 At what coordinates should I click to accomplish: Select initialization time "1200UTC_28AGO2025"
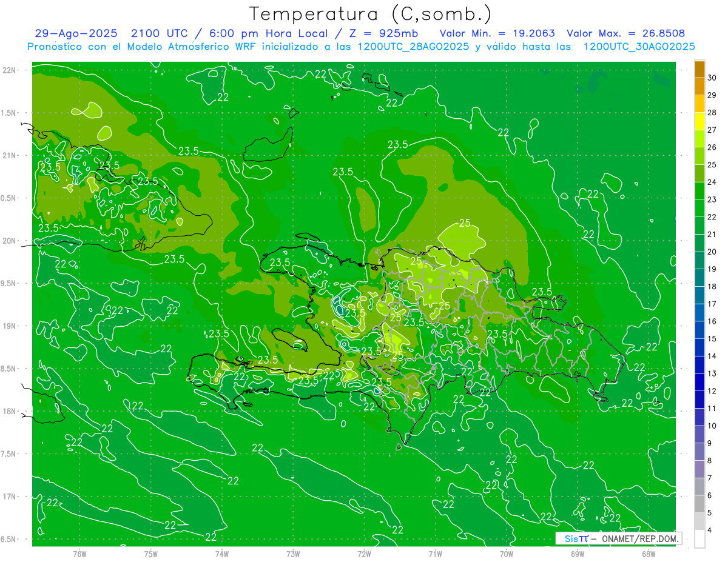[408, 47]
